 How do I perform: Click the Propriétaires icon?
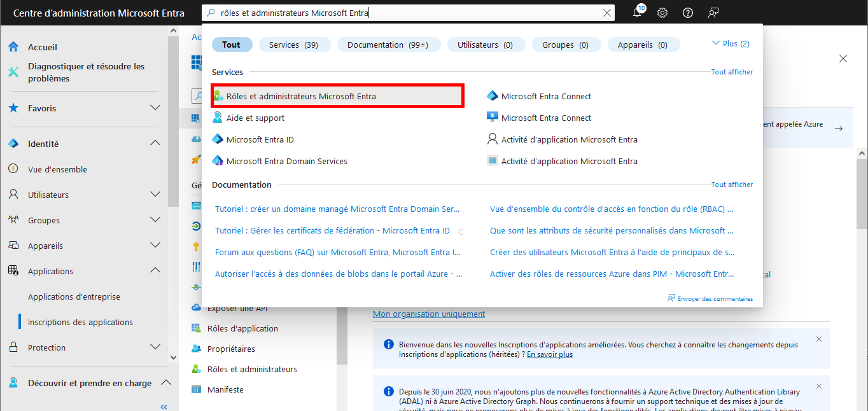tap(195, 348)
